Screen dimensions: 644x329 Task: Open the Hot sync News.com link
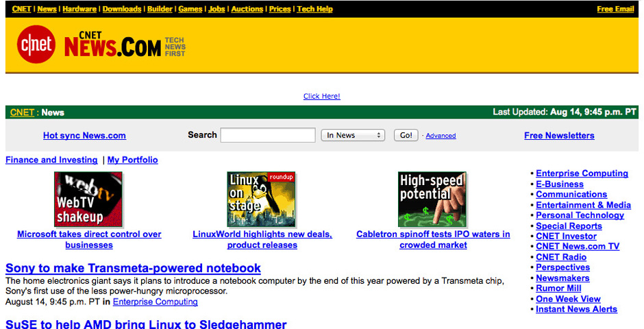[x=84, y=136]
